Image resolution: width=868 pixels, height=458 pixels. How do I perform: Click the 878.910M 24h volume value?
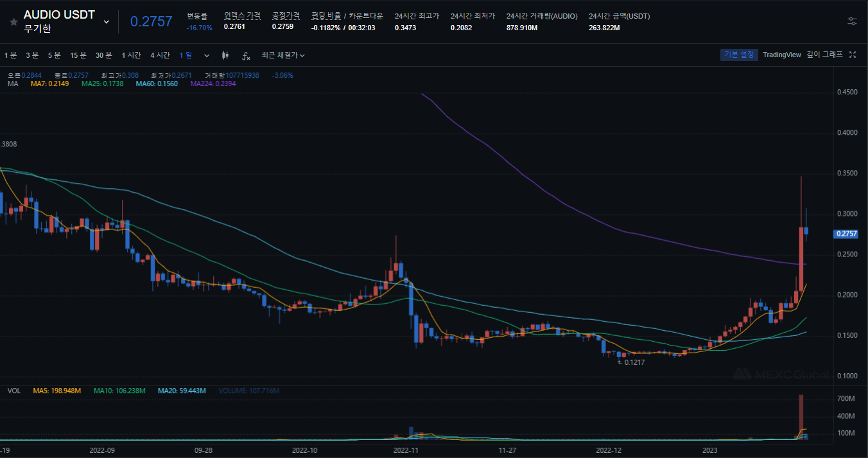click(x=522, y=28)
